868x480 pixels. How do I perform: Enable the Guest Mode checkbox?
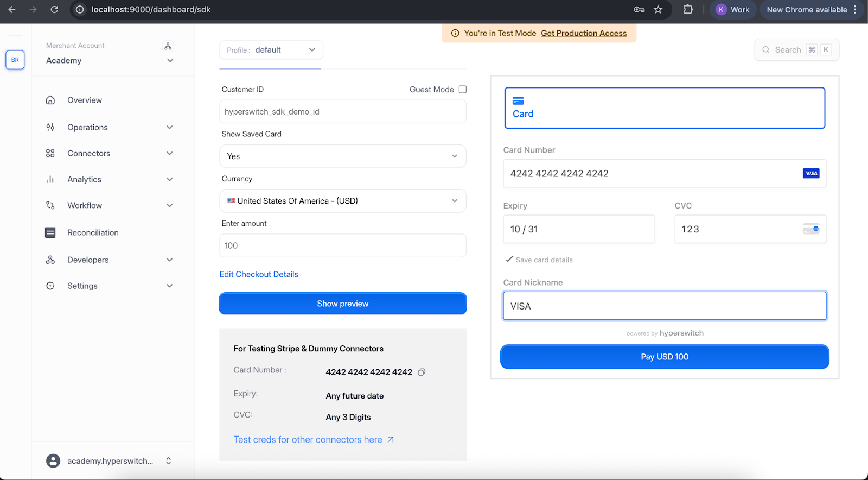(463, 90)
